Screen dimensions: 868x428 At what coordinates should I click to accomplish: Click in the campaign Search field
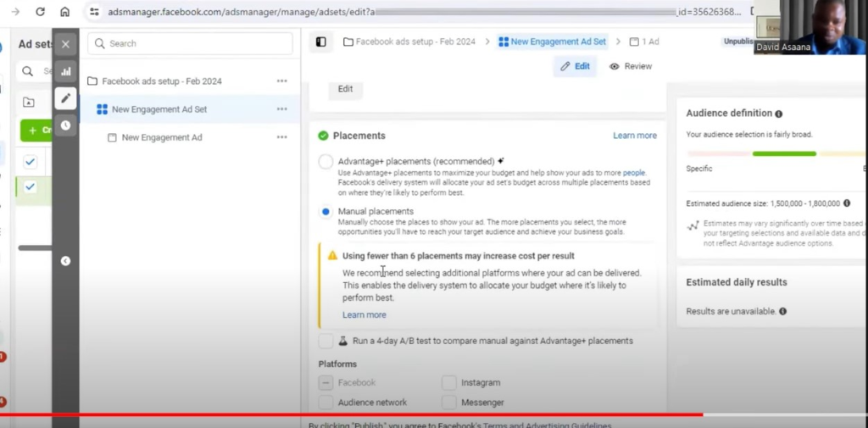pos(190,43)
